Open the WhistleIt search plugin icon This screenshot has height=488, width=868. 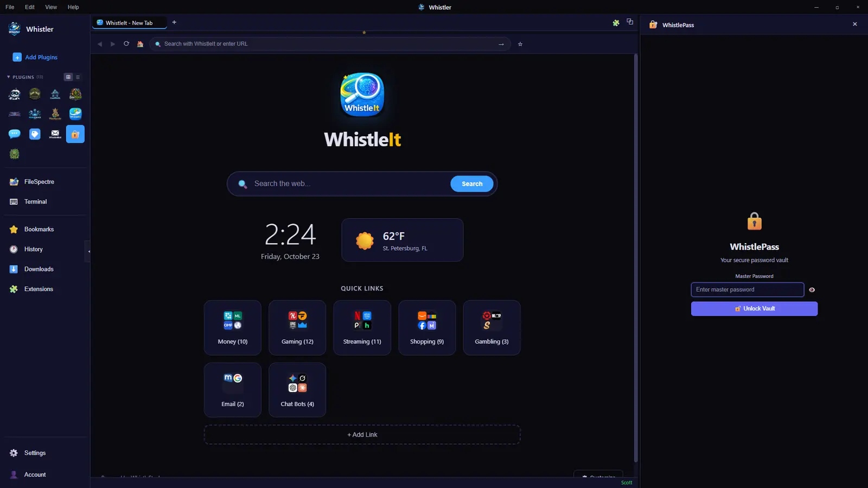pos(75,114)
